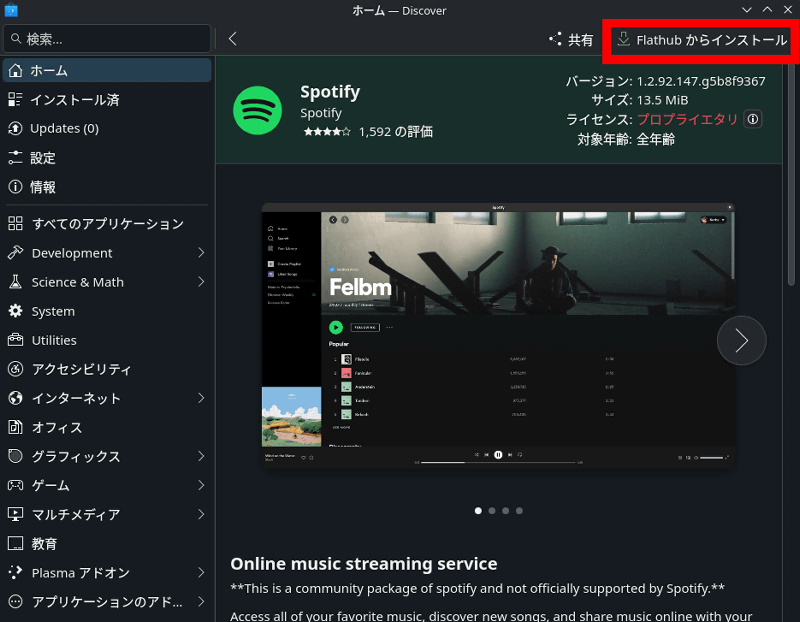Select すべてのアプリケーション category

pos(107,223)
